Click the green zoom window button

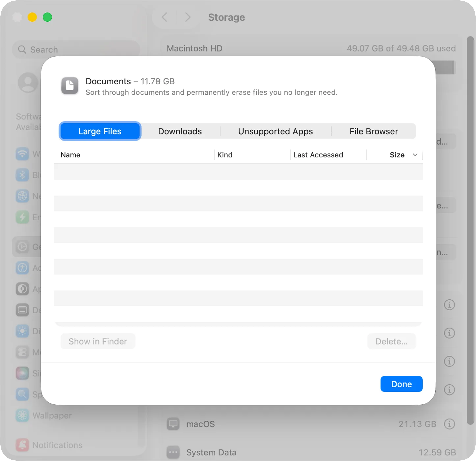[x=47, y=17]
